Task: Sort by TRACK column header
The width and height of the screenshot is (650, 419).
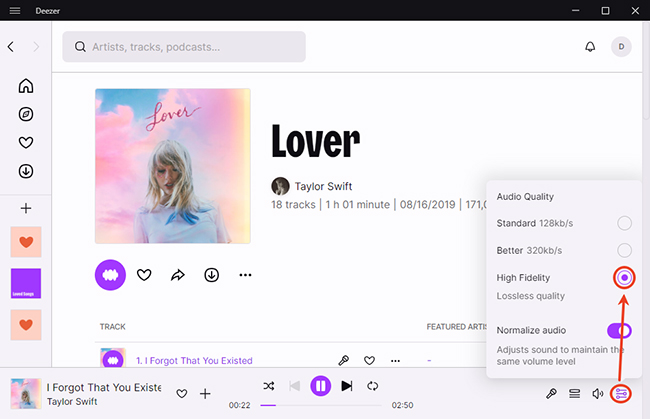Action: click(112, 327)
